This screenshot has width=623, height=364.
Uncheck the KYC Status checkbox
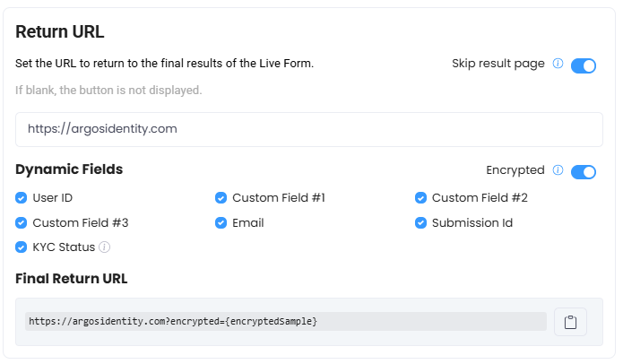tap(22, 247)
